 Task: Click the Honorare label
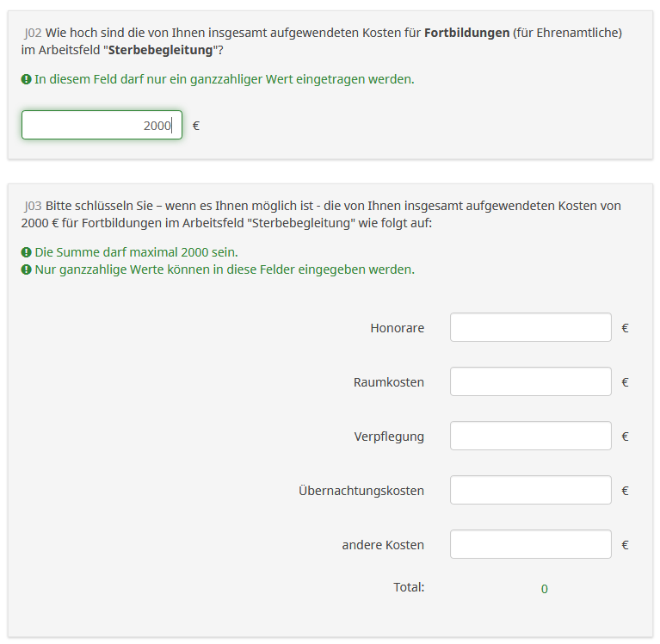pos(397,327)
